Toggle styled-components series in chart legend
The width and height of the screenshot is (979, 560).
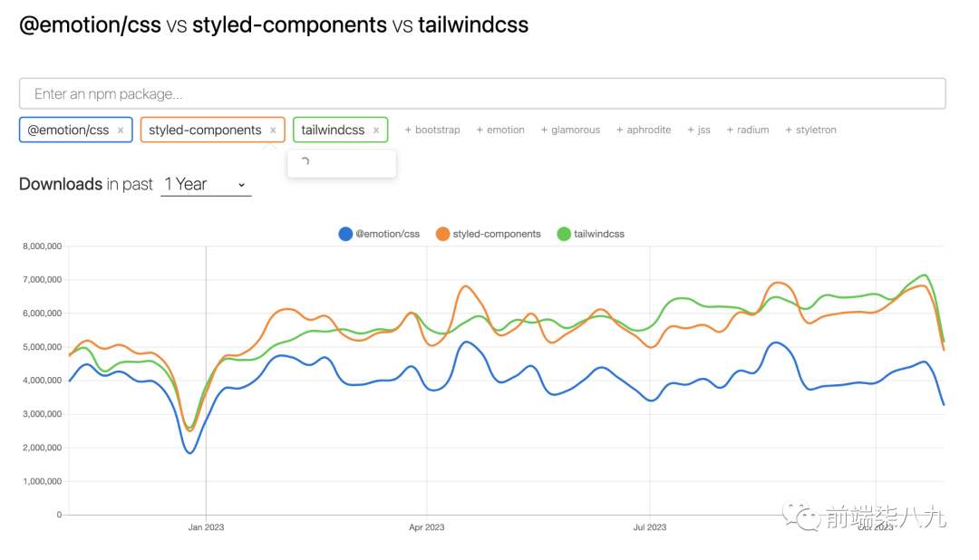tap(489, 234)
